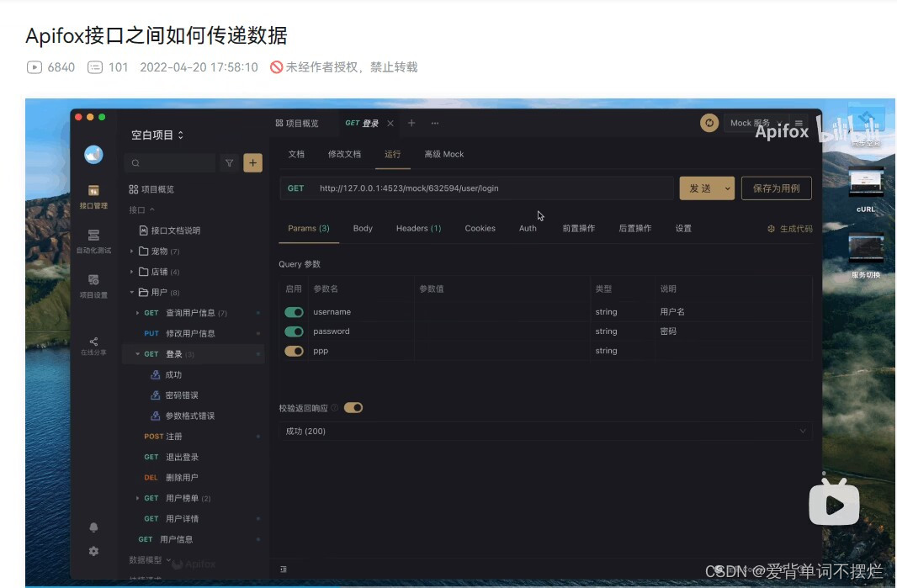Open the 接口文档说明 document
This screenshot has height=588, width=897.
(170, 230)
